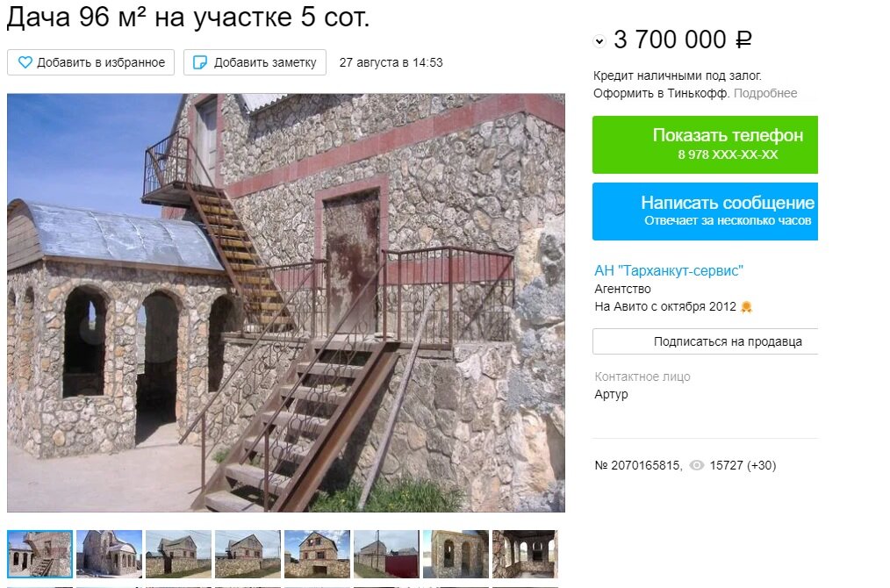This screenshot has height=588, width=890.
Task: Select the fourth thumbnail in the gallery
Action: click(248, 554)
